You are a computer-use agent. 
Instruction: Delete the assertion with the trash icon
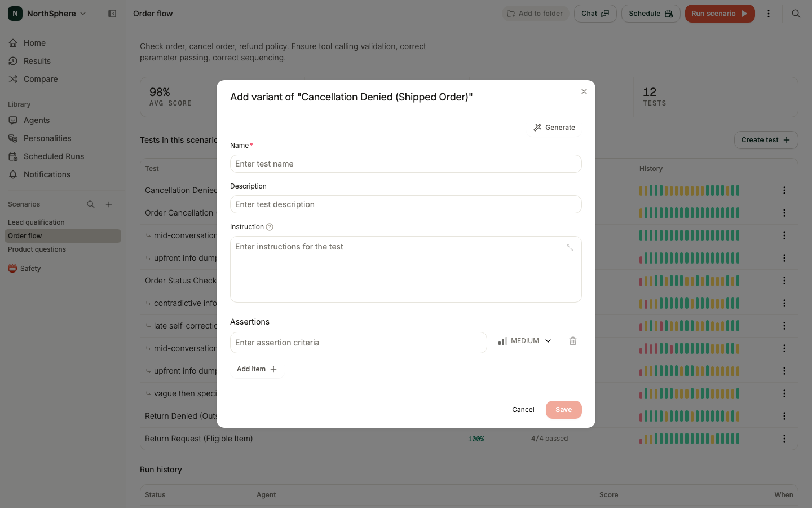point(573,341)
